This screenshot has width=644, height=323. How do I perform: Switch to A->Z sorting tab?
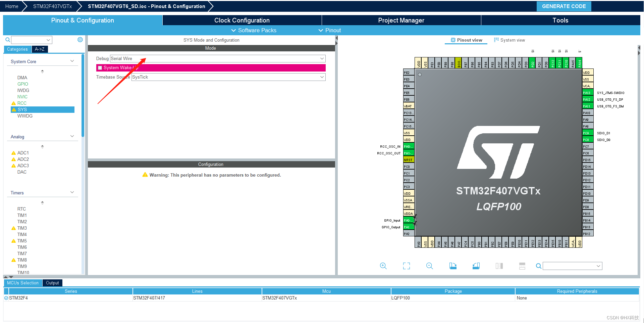(x=40, y=49)
